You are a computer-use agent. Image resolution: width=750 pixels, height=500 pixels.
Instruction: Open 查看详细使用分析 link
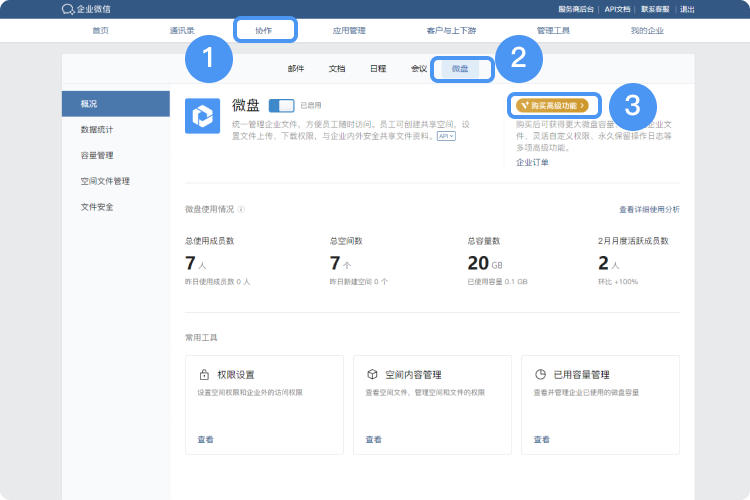(649, 210)
